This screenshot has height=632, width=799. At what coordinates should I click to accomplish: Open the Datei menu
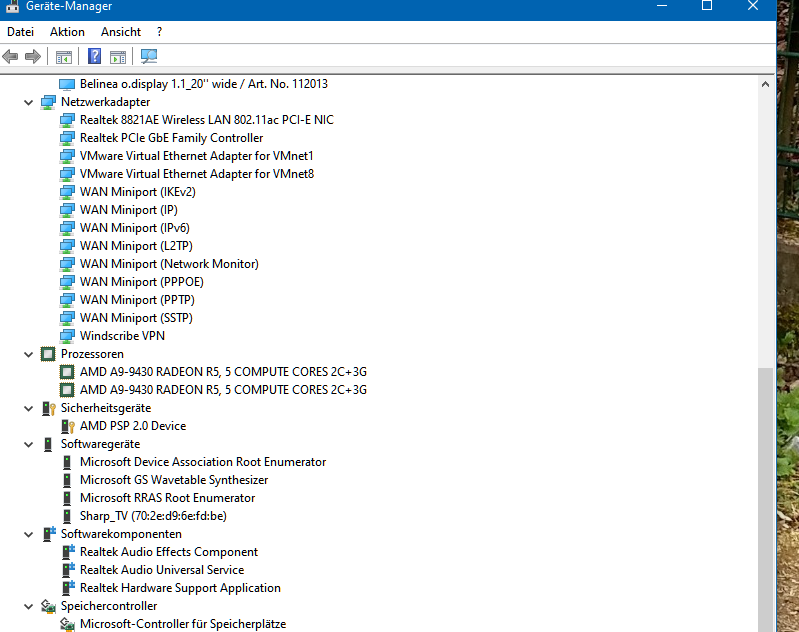click(20, 32)
